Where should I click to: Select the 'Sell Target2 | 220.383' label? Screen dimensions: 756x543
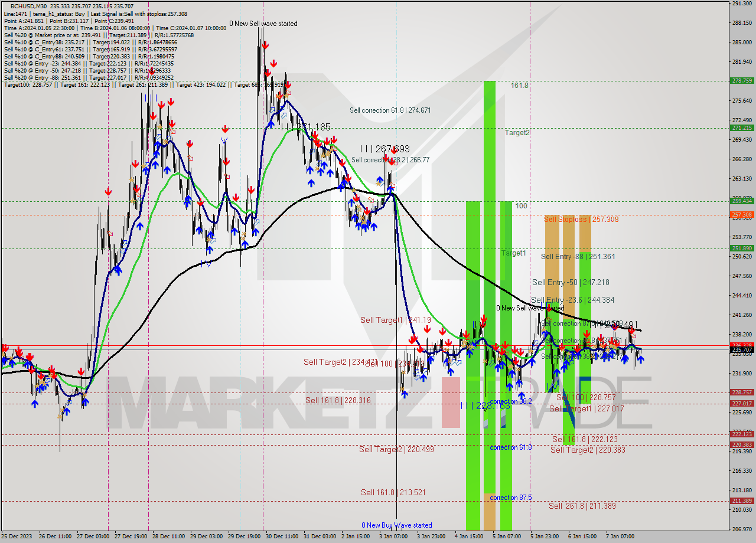coord(588,450)
